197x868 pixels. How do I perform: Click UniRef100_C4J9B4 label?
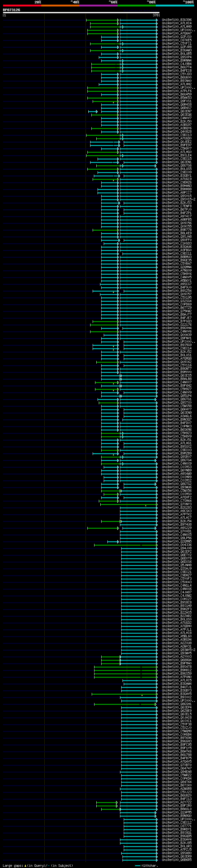tap(177, 64)
